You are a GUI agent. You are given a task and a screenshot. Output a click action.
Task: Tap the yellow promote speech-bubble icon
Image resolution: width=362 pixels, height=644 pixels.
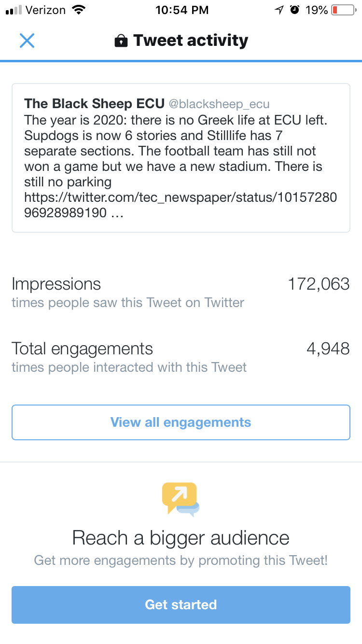pos(181,499)
